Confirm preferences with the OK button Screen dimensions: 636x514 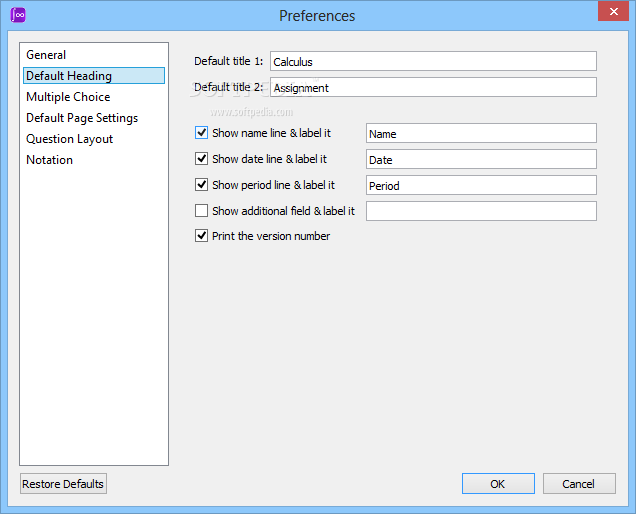(498, 484)
